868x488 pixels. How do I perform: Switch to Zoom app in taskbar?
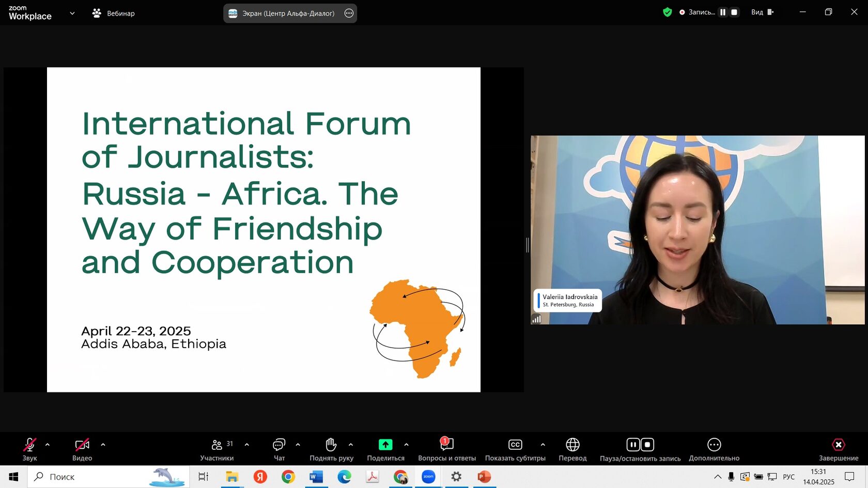click(428, 477)
